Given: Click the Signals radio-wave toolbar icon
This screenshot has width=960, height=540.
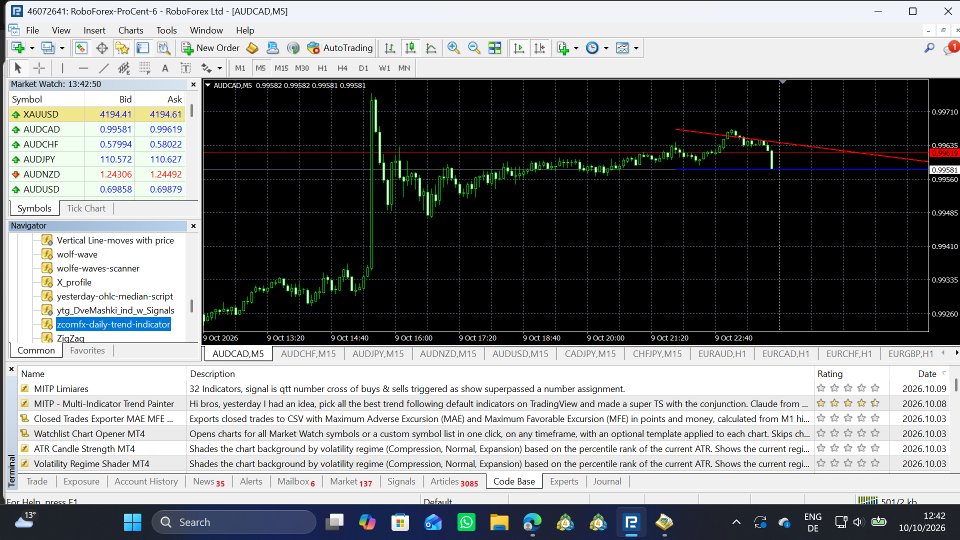Looking at the screenshot, I should pyautogui.click(x=293, y=48).
